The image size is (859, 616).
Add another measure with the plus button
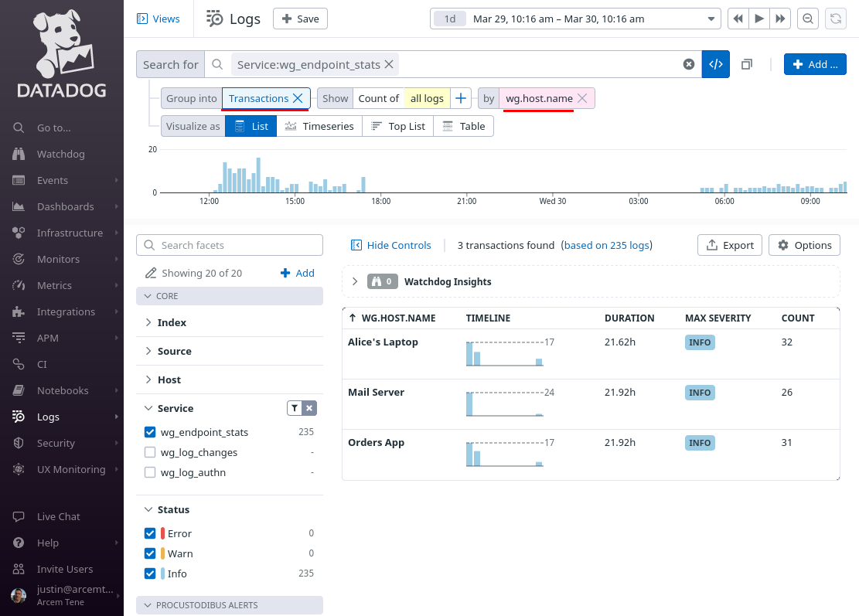pos(461,98)
